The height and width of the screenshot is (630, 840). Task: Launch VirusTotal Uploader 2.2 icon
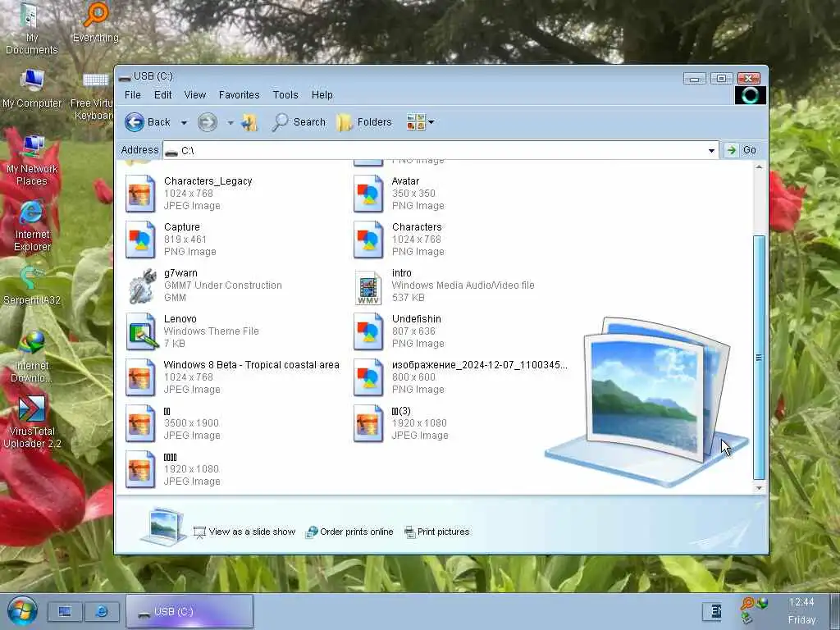[x=32, y=422]
